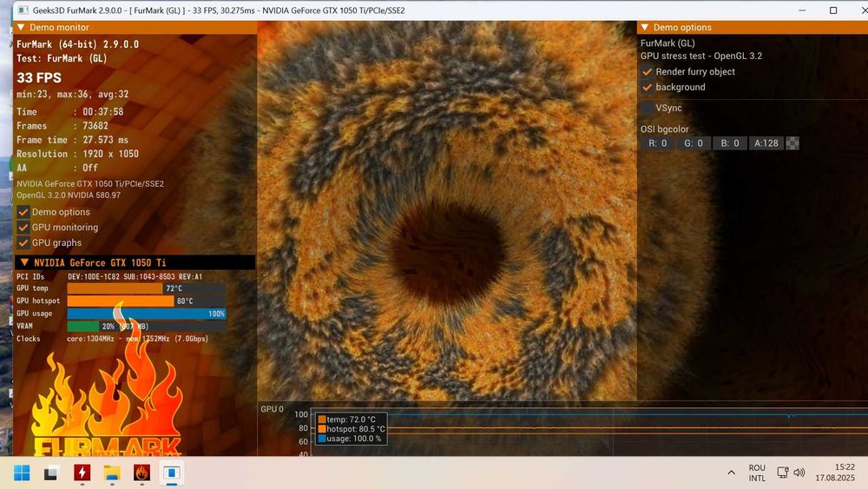Click the R: 0 color field
The image size is (868, 489).
point(658,143)
